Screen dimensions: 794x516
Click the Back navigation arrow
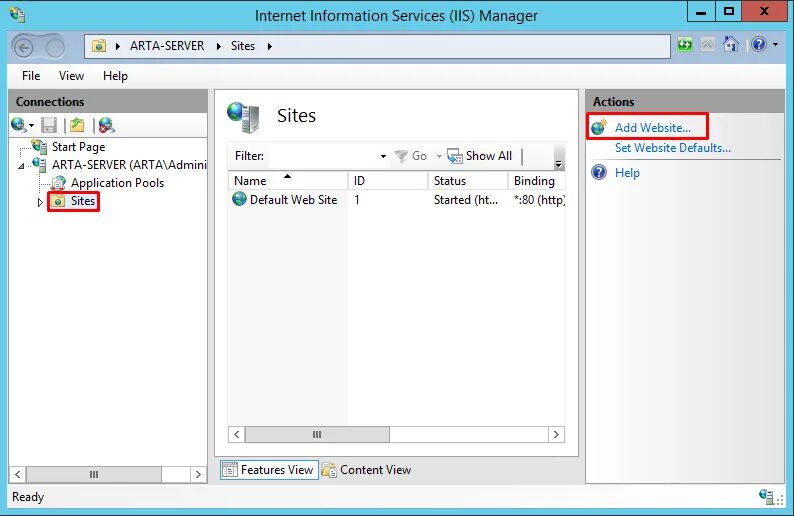pyautogui.click(x=23, y=48)
